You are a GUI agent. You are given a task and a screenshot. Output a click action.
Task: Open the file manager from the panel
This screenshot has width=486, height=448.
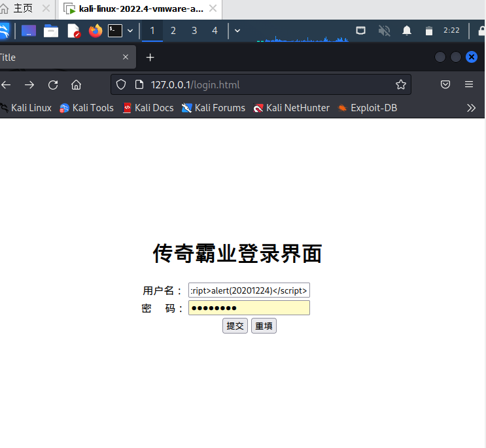point(51,31)
